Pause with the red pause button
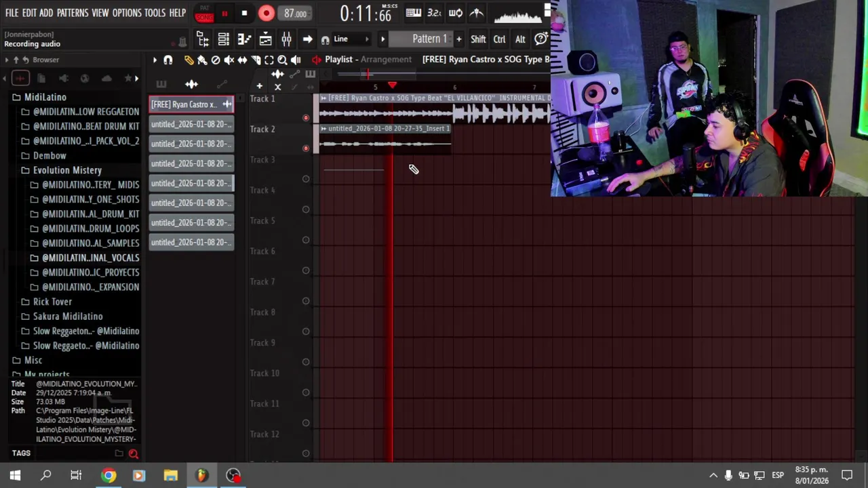868x488 pixels. click(x=224, y=13)
